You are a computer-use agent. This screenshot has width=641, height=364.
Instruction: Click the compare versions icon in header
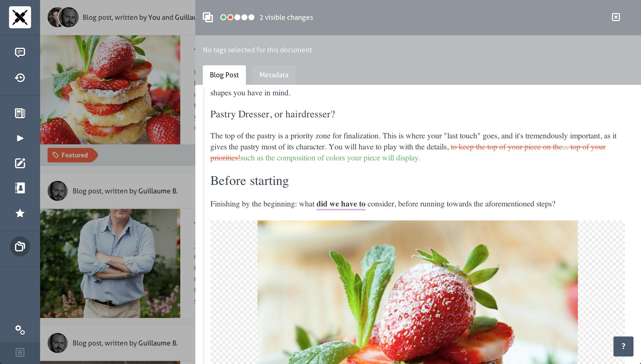pyautogui.click(x=208, y=17)
